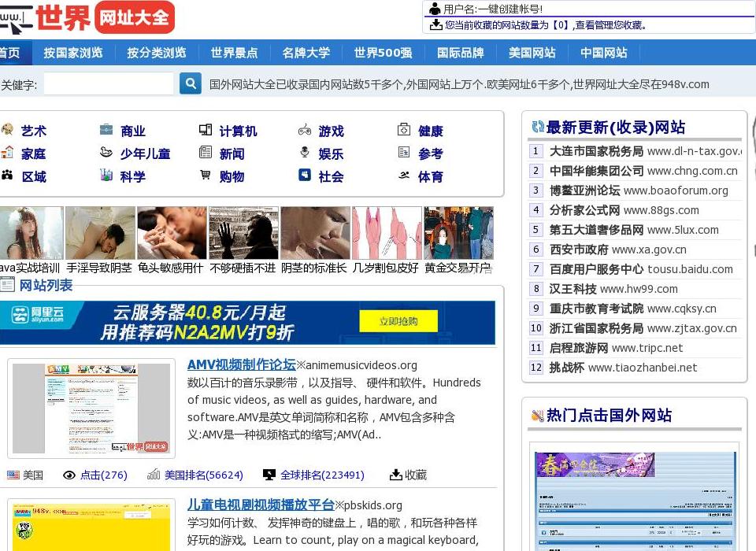The width and height of the screenshot is (756, 551).
Task: Click the 购物 shopping cart icon
Action: pyautogui.click(x=206, y=175)
